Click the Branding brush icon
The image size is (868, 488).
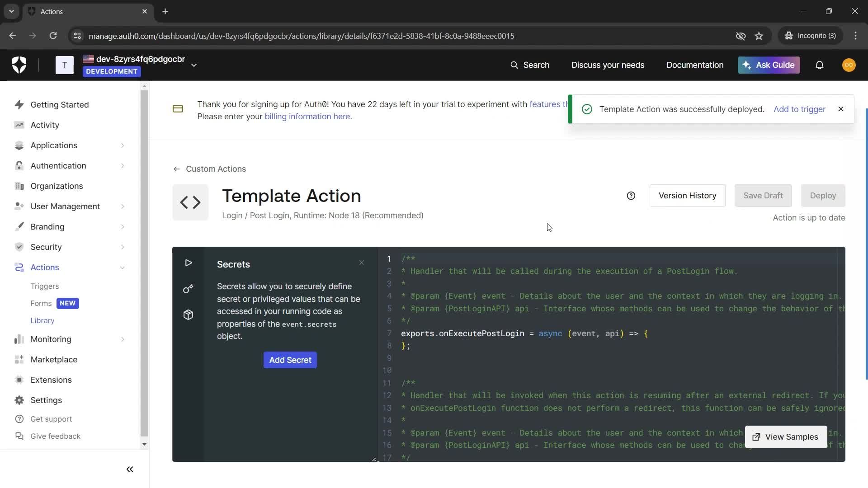click(19, 227)
